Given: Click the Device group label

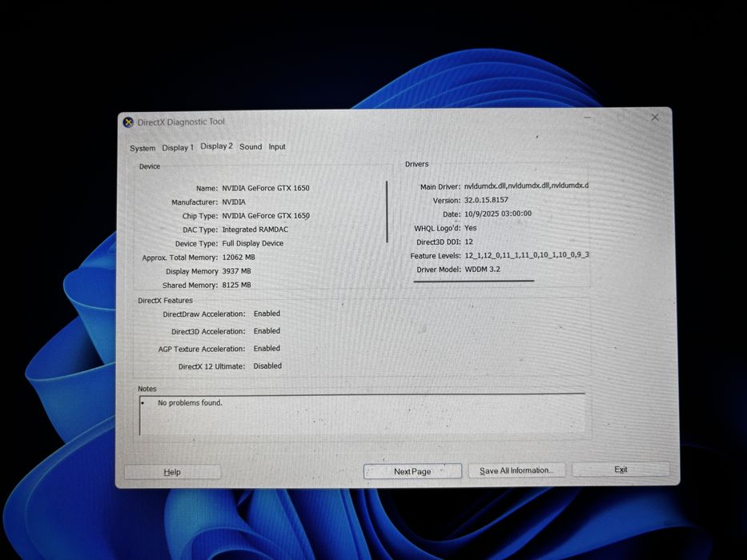Looking at the screenshot, I should pos(150,166).
